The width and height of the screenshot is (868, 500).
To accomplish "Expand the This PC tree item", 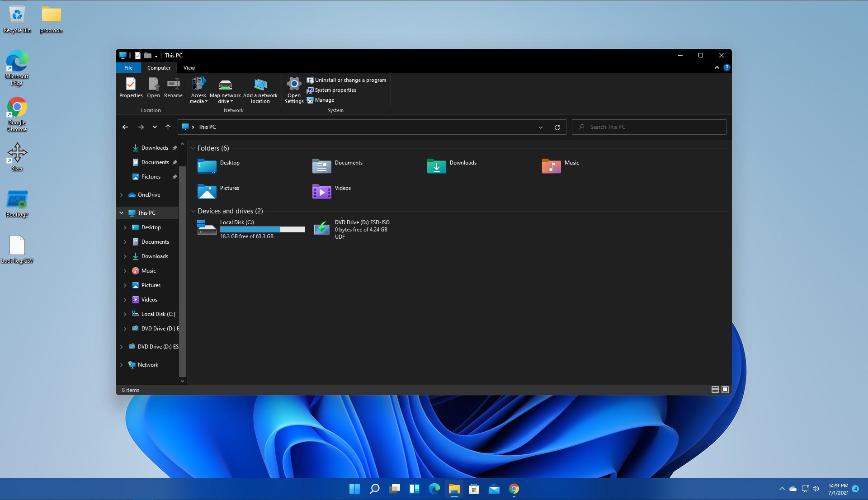I will 121,212.
